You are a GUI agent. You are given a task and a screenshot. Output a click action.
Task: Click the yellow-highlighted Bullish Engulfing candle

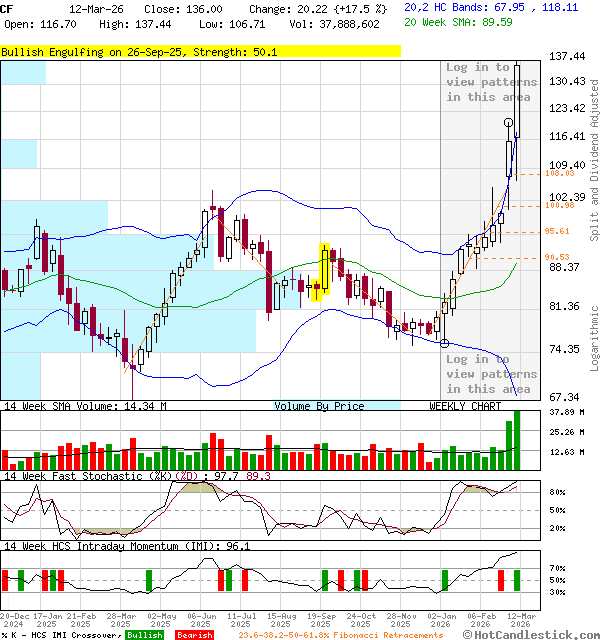pos(324,271)
